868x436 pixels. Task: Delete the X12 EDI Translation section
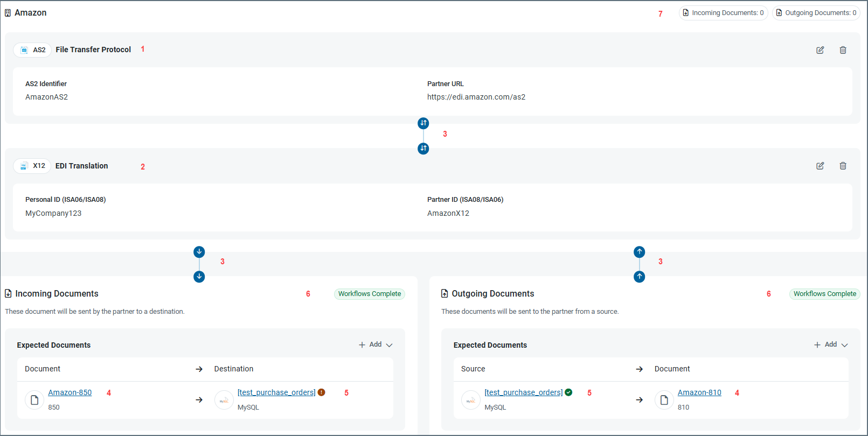pyautogui.click(x=843, y=166)
